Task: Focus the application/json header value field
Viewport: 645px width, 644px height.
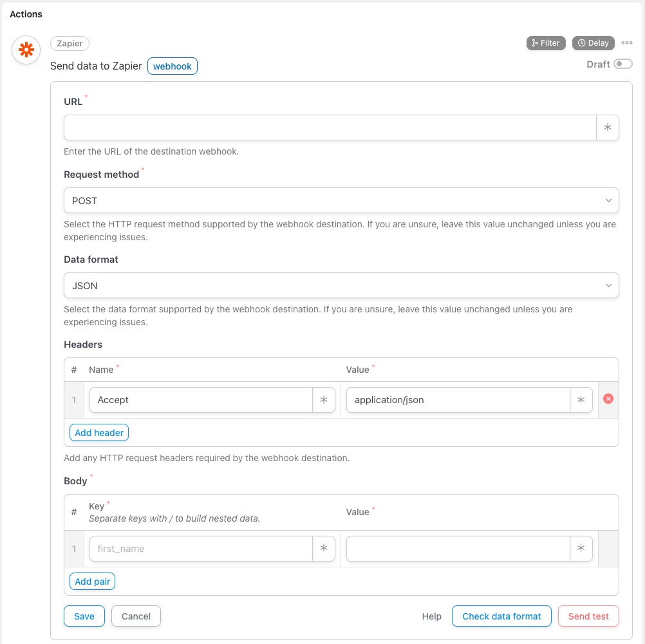Action: click(458, 399)
